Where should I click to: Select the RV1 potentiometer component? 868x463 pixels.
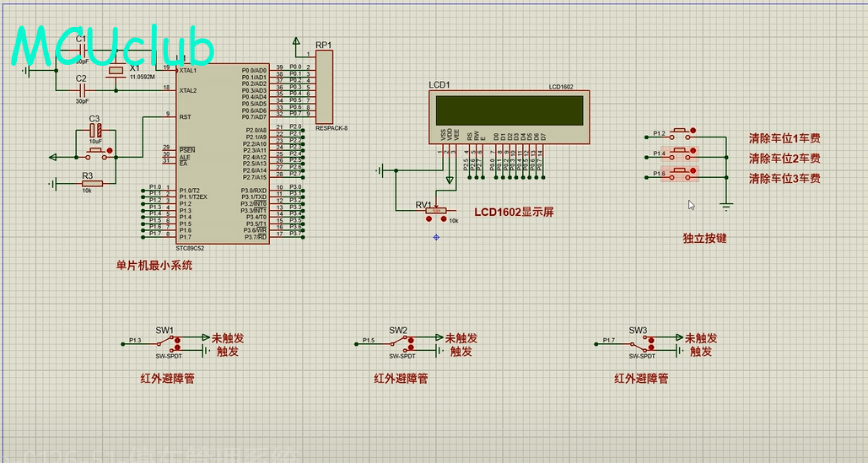(436, 210)
